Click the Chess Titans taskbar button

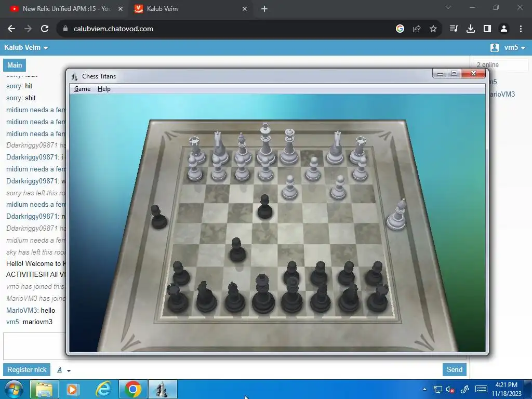coord(163,390)
